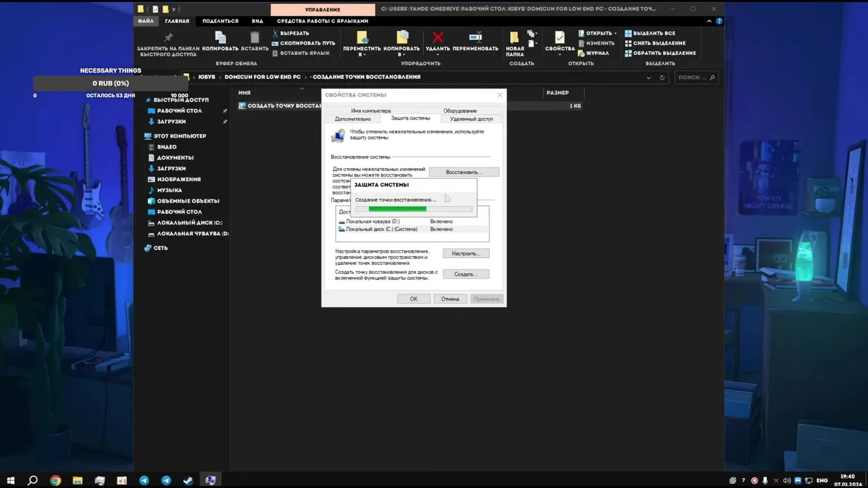Click the red Удалить (delete) icon
The width and height of the screenshot is (868, 488).
click(x=438, y=37)
